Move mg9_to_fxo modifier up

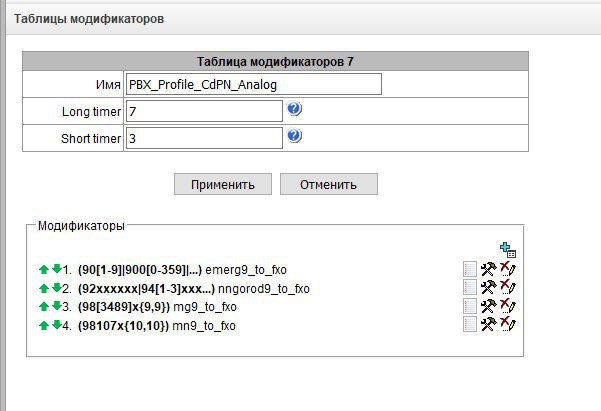[44, 306]
